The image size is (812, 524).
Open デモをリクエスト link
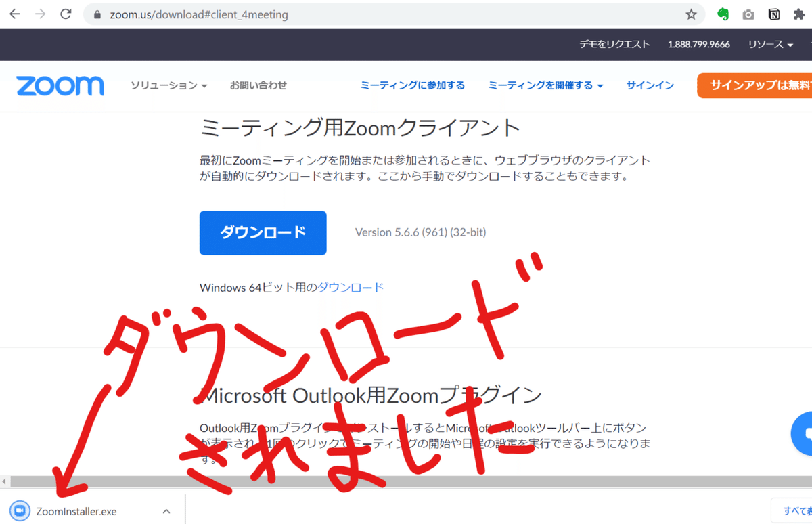614,44
